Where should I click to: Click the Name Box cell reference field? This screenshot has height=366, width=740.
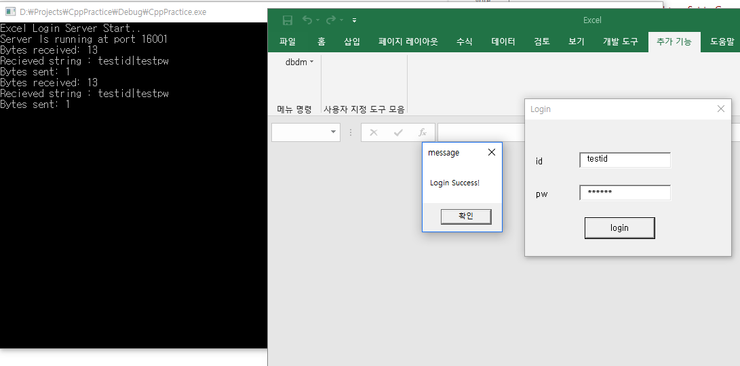(300, 132)
